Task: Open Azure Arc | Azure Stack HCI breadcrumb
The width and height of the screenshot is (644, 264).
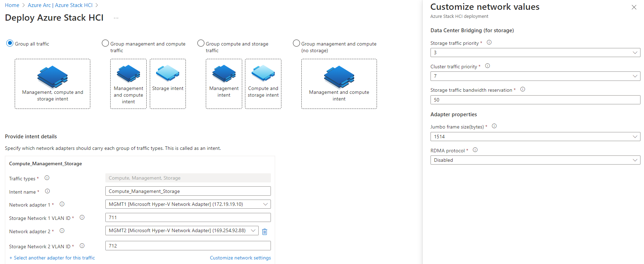Action: point(60,5)
